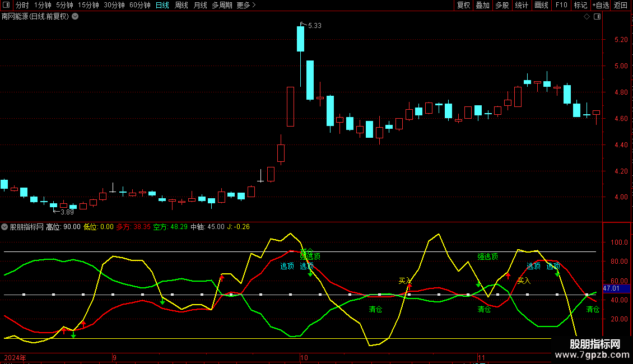Click the 空方: 48.29 indicator value
The width and height of the screenshot is (633, 364).
pyautogui.click(x=170, y=227)
